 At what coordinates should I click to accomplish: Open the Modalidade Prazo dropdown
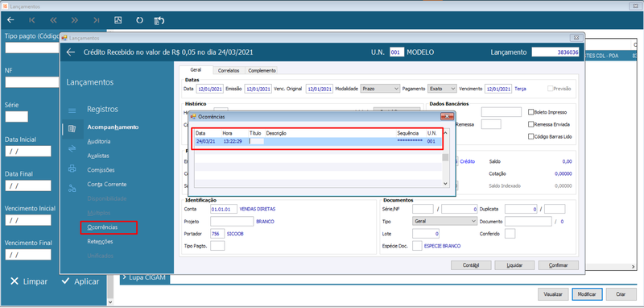380,89
